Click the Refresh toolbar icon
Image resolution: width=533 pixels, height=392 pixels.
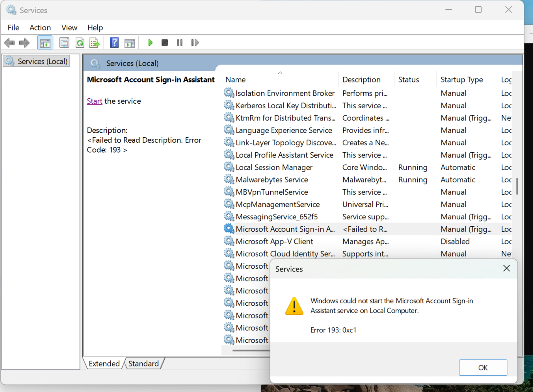tap(80, 43)
